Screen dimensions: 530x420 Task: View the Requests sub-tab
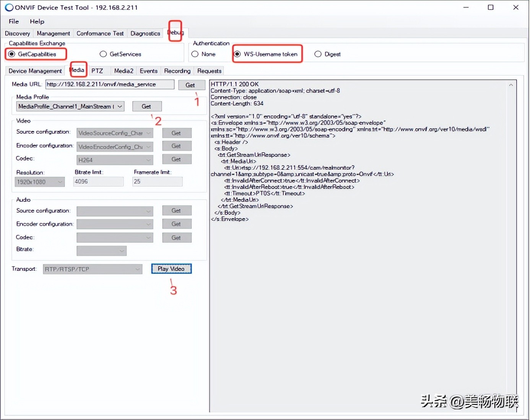pyautogui.click(x=210, y=71)
